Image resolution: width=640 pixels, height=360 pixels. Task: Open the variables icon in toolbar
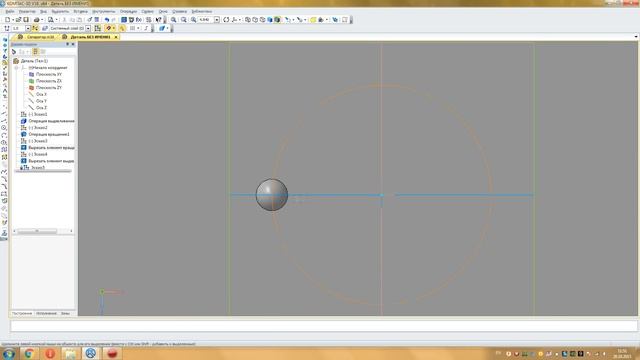tap(139, 20)
